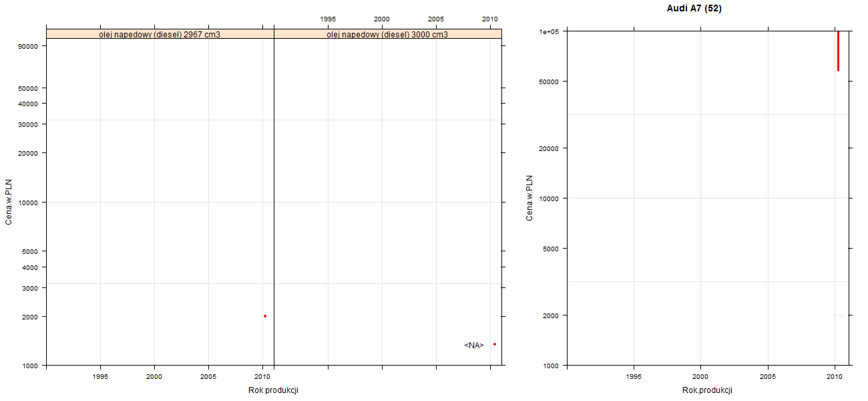Click '5000' tick label in the Audi A7 plot

[x=550, y=249]
